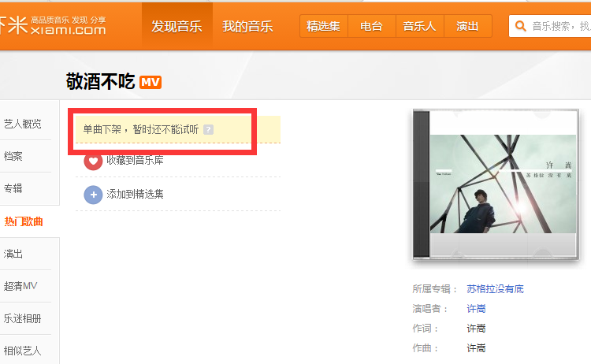Image resolution: width=591 pixels, height=364 pixels.
Task: Click 收藏到音乐库 link
Action: pos(135,161)
